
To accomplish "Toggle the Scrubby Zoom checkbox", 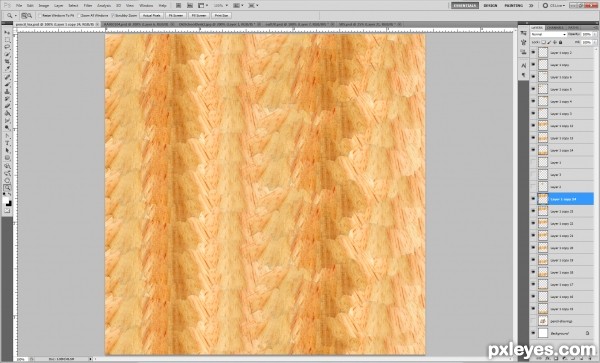I will [113, 15].
